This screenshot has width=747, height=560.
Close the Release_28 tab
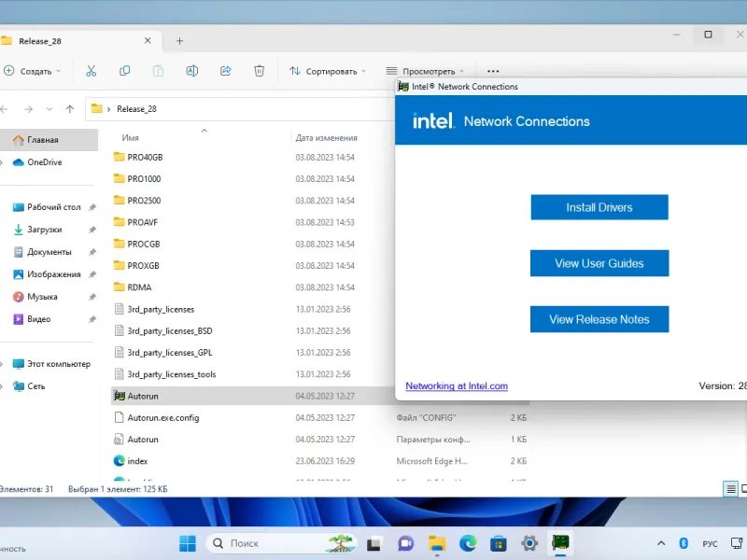click(x=148, y=40)
